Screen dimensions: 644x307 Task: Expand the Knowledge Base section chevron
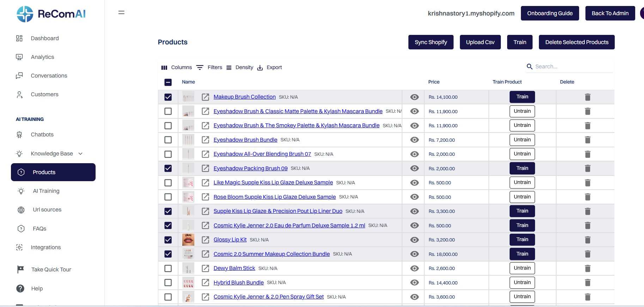click(80, 154)
